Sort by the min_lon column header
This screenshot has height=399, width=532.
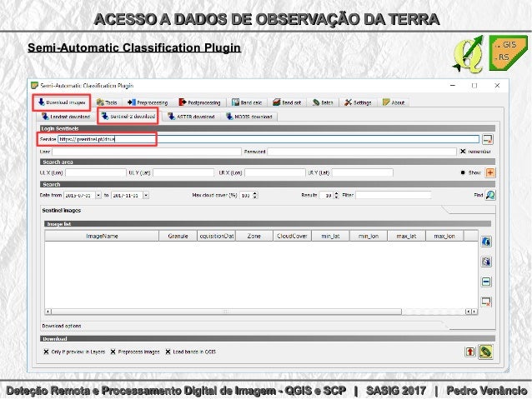coord(368,236)
